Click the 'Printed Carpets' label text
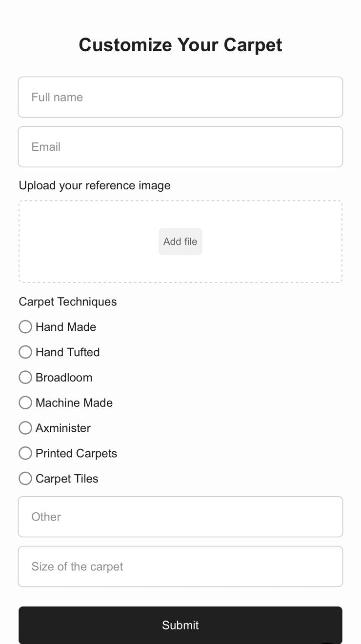Viewport: 361px width, 644px height. [x=76, y=454]
